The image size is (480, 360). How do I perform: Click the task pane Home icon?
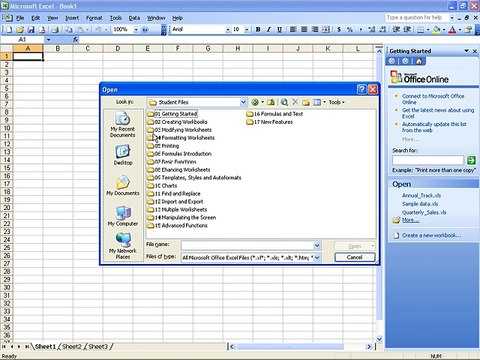coord(419,61)
